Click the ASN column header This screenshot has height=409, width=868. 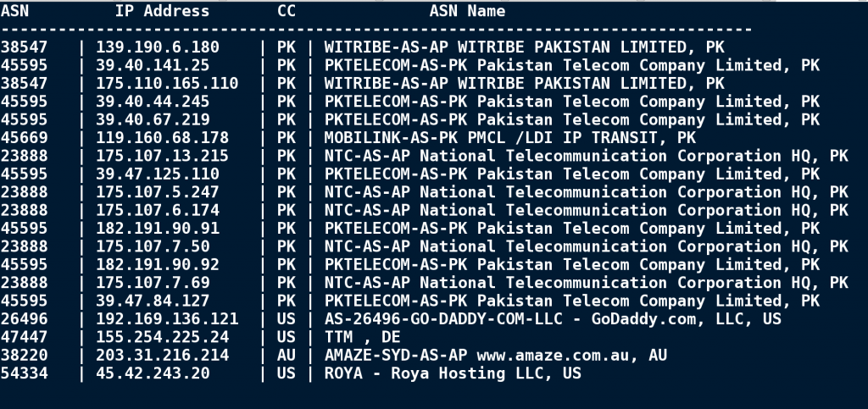click(x=15, y=11)
